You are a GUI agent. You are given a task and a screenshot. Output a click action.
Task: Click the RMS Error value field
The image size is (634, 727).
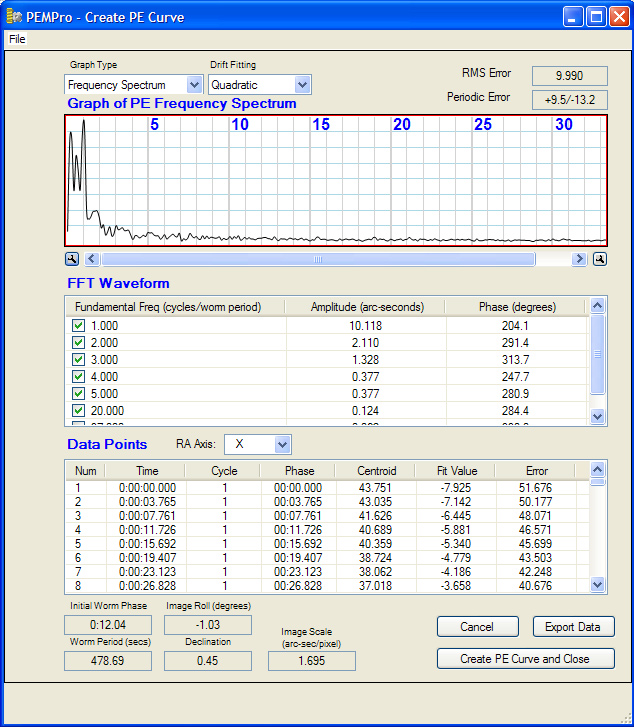click(x=570, y=76)
